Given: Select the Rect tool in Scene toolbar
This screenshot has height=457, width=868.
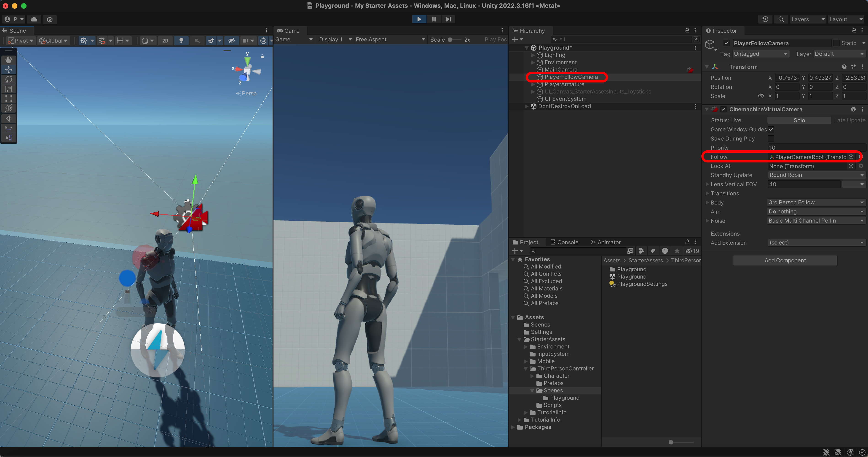Looking at the screenshot, I should pyautogui.click(x=9, y=99).
